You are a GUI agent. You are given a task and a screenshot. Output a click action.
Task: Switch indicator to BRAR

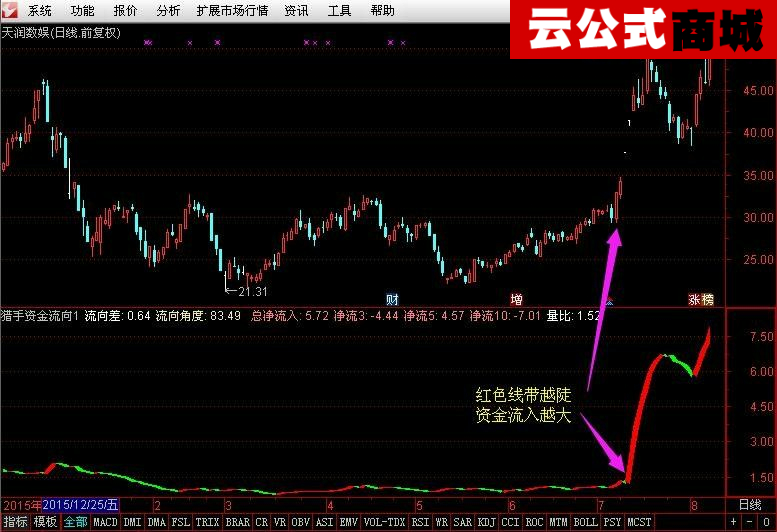[x=238, y=522]
